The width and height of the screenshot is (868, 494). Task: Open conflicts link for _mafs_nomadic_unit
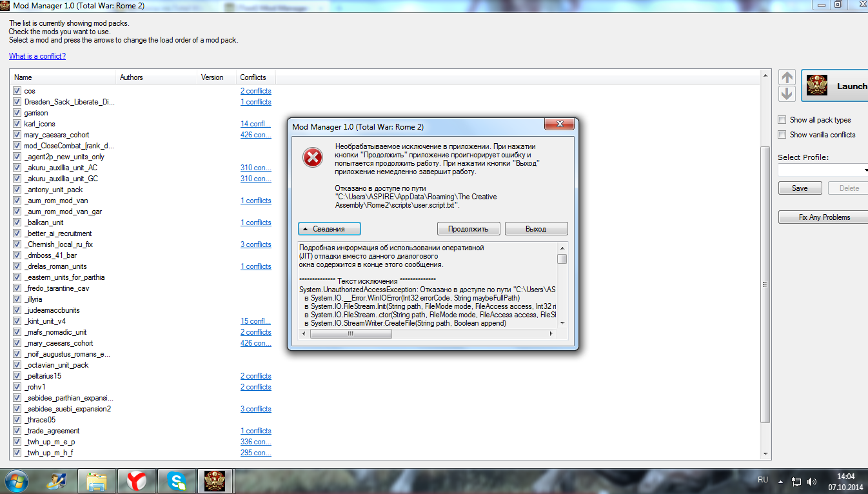pyautogui.click(x=256, y=332)
